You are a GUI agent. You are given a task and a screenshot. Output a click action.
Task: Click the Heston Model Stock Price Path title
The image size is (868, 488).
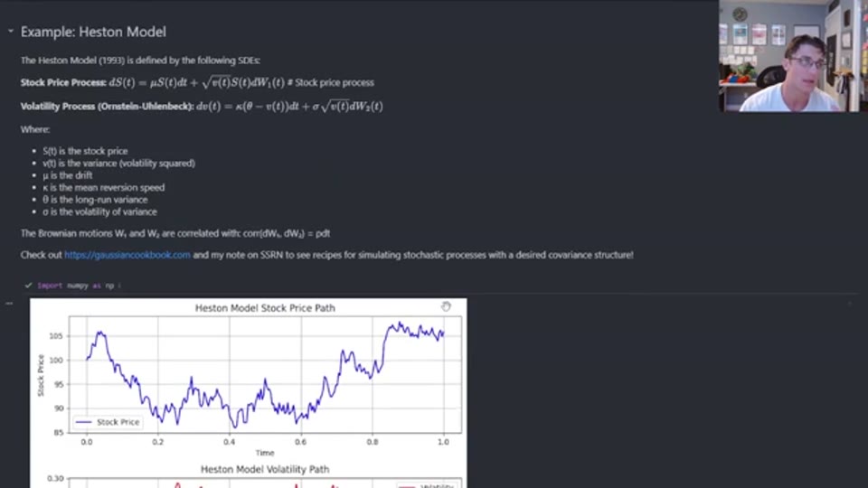[x=265, y=308]
